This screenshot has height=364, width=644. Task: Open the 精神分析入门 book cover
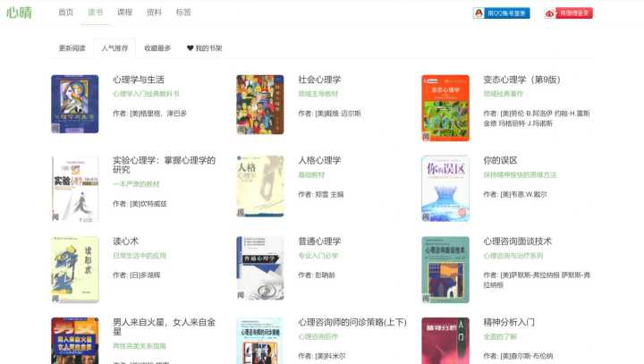(x=445, y=341)
